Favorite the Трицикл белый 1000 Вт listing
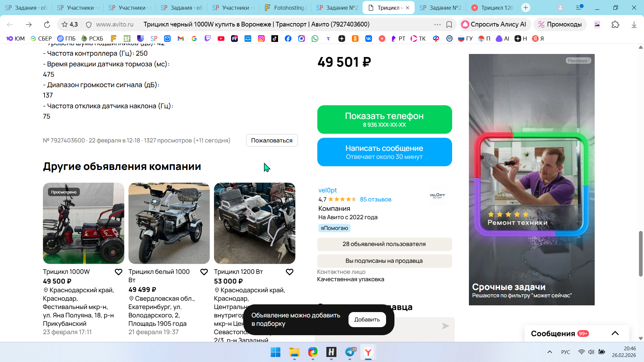The image size is (644, 362). point(204,272)
